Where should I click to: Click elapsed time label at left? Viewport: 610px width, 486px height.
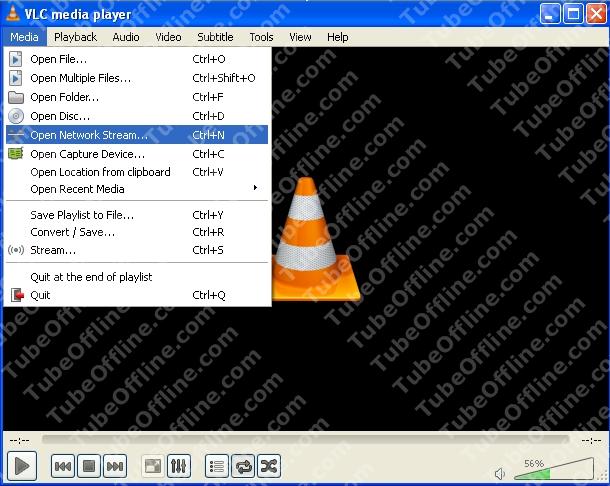point(19,440)
